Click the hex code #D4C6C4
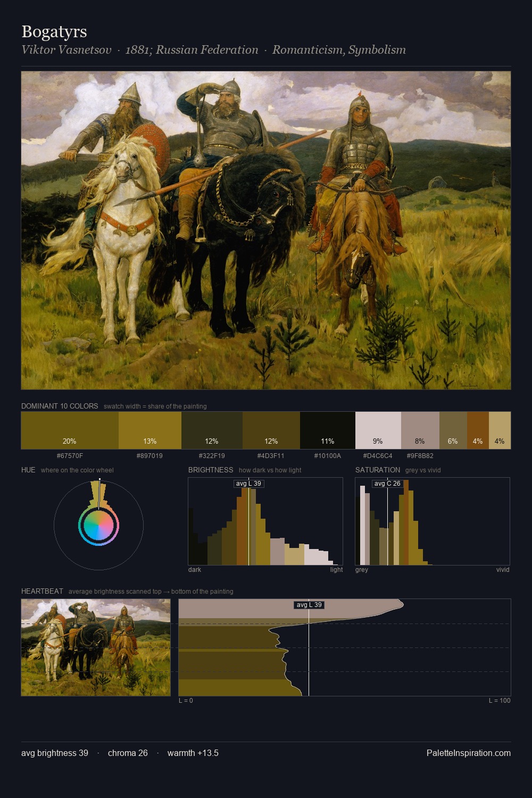The width and height of the screenshot is (532, 798). click(x=378, y=456)
